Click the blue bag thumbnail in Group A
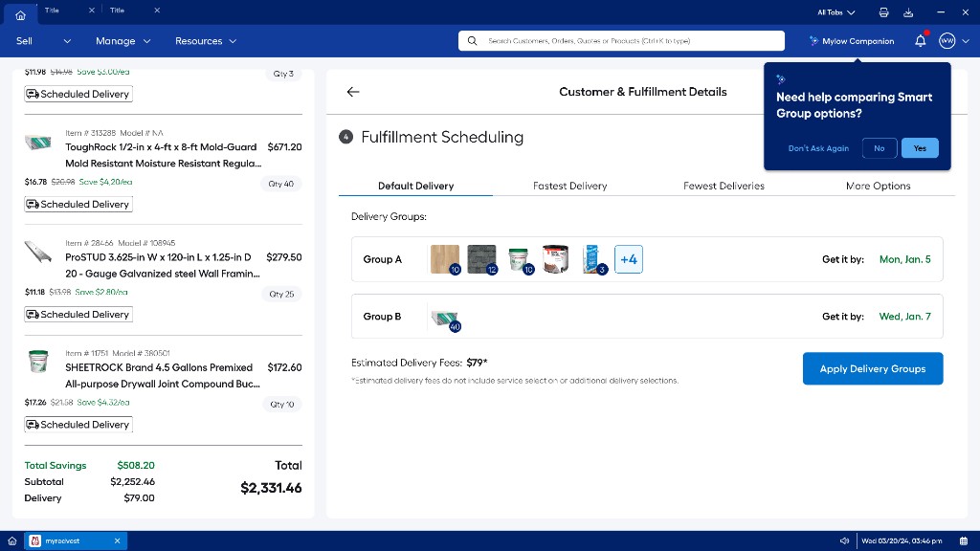 (592, 259)
